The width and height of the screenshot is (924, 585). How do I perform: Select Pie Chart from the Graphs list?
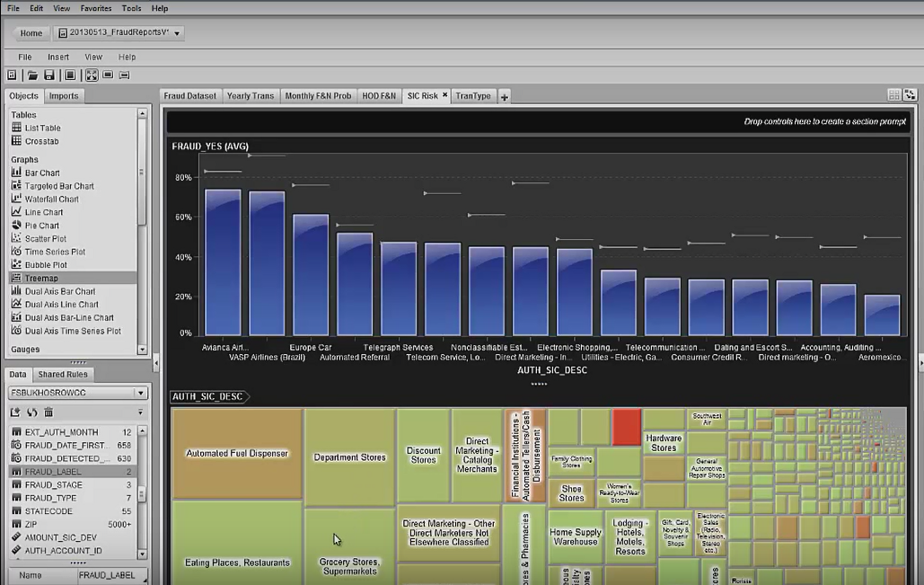click(x=41, y=226)
